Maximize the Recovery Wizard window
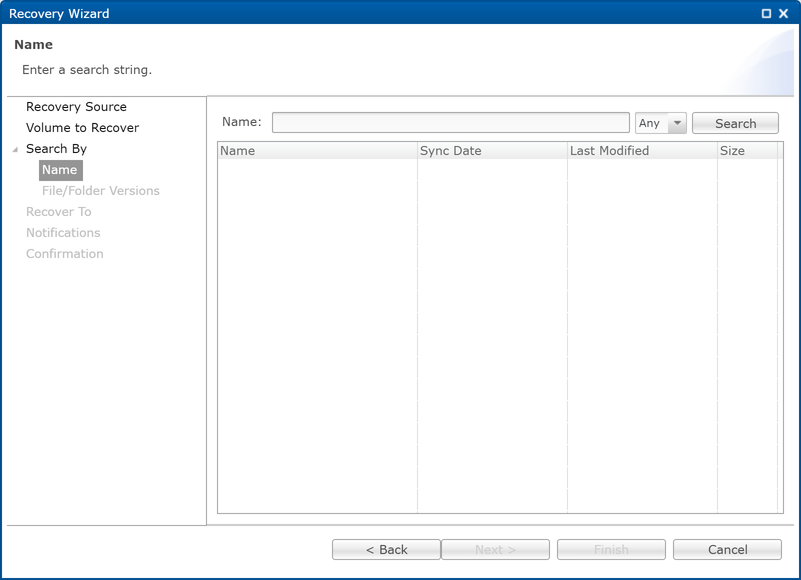The image size is (801, 580). coord(766,14)
